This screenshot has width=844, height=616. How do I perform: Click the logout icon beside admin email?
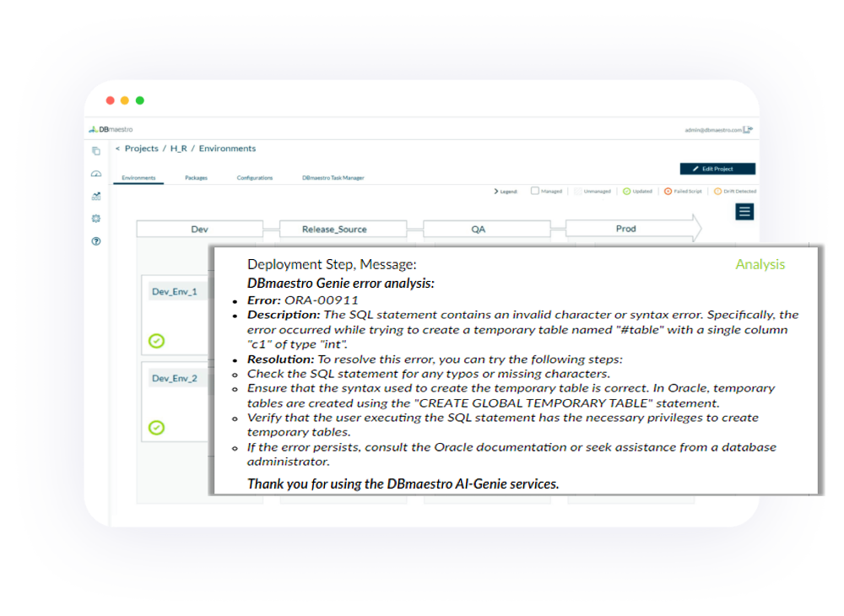click(x=748, y=130)
